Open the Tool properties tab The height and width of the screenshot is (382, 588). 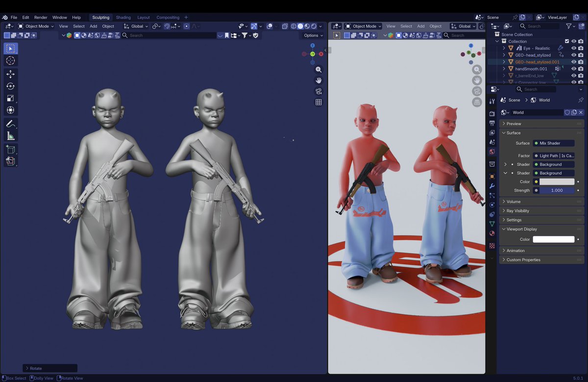point(492,101)
